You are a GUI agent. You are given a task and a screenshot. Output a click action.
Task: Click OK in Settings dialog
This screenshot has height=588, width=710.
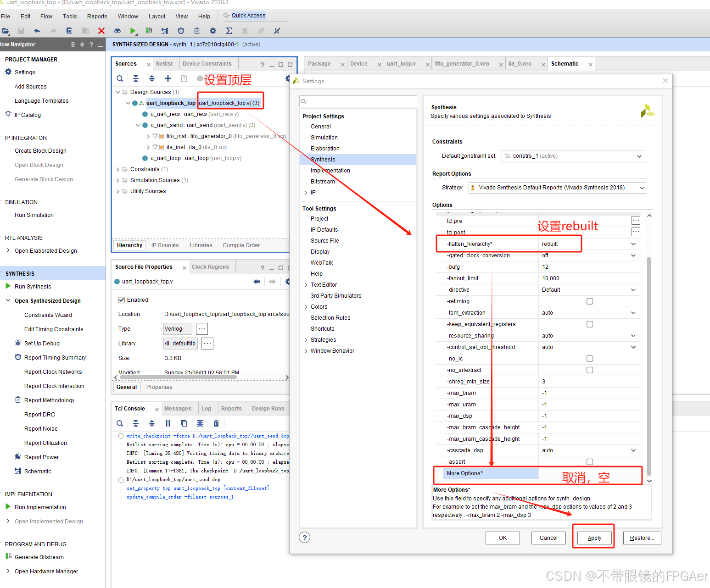[x=503, y=538]
